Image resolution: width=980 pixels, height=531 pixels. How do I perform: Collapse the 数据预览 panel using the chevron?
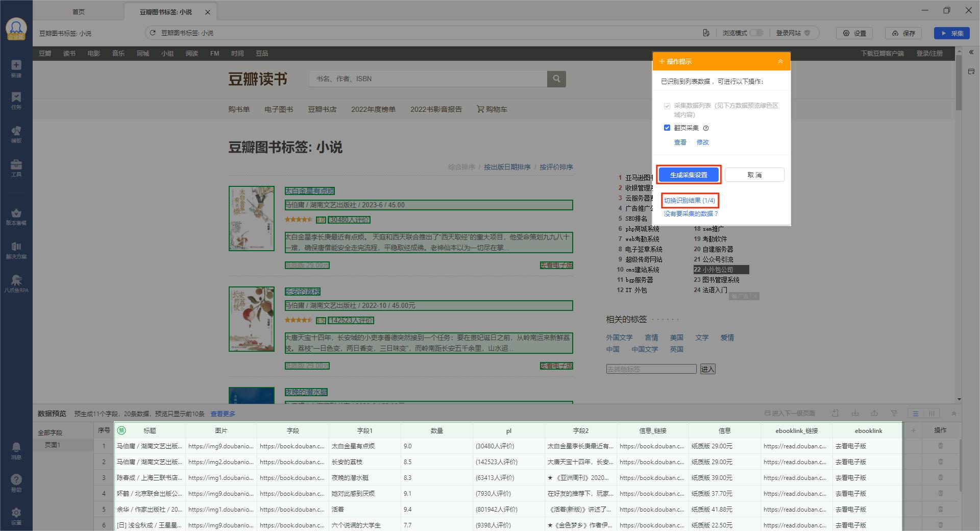point(954,414)
